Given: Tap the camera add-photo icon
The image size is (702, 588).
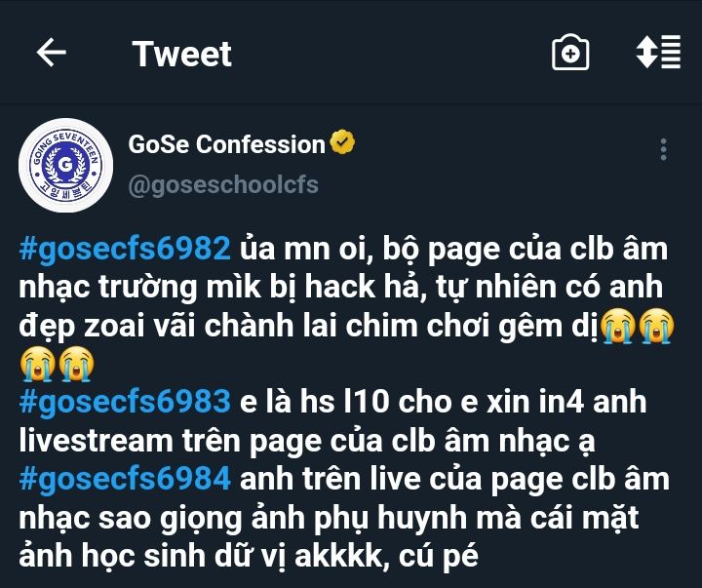Looking at the screenshot, I should (x=570, y=53).
